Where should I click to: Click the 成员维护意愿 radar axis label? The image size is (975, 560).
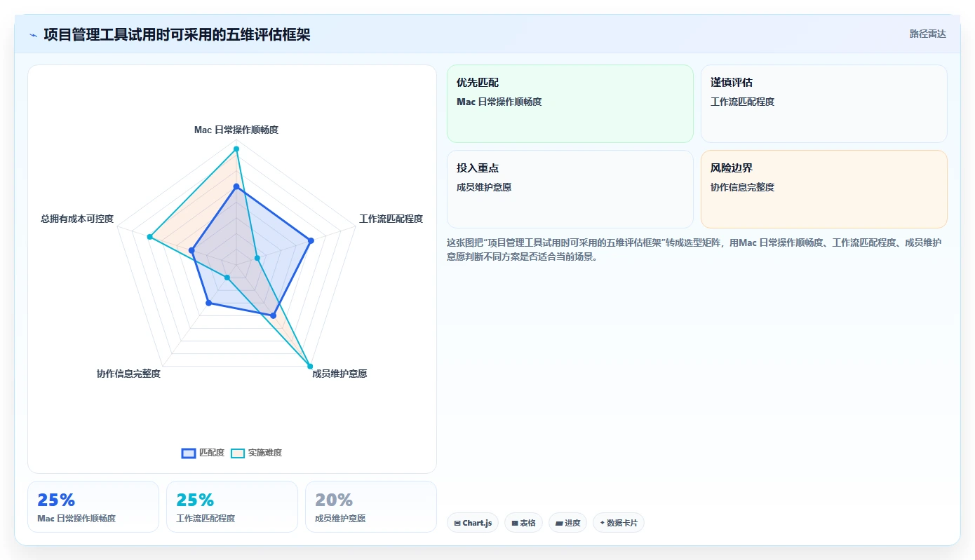pyautogui.click(x=339, y=374)
